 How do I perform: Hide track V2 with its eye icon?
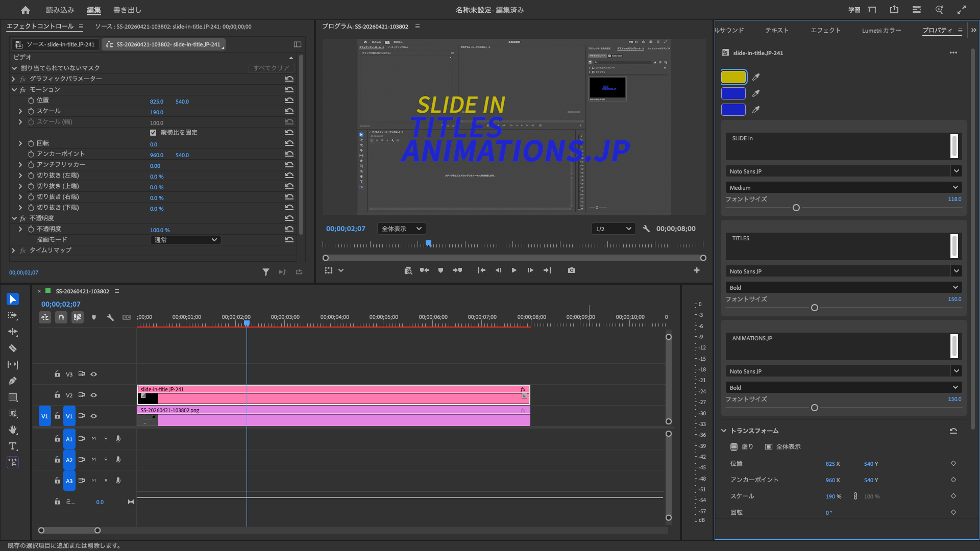(x=94, y=395)
